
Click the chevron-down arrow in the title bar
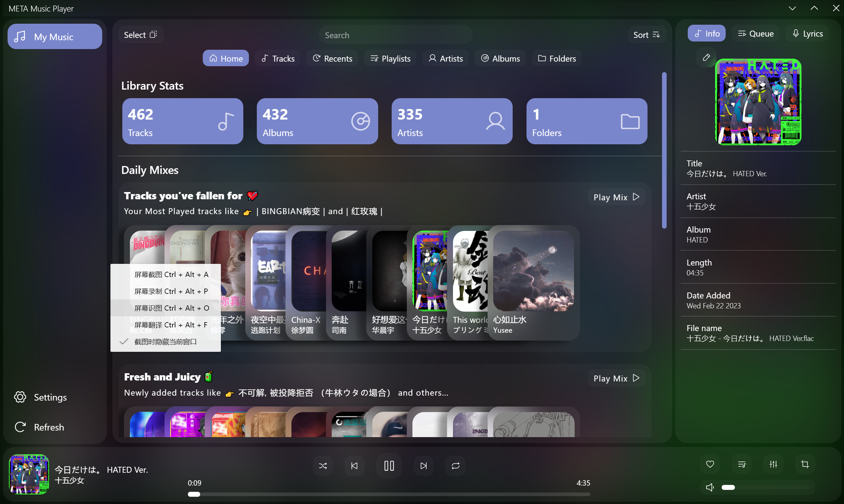click(792, 8)
